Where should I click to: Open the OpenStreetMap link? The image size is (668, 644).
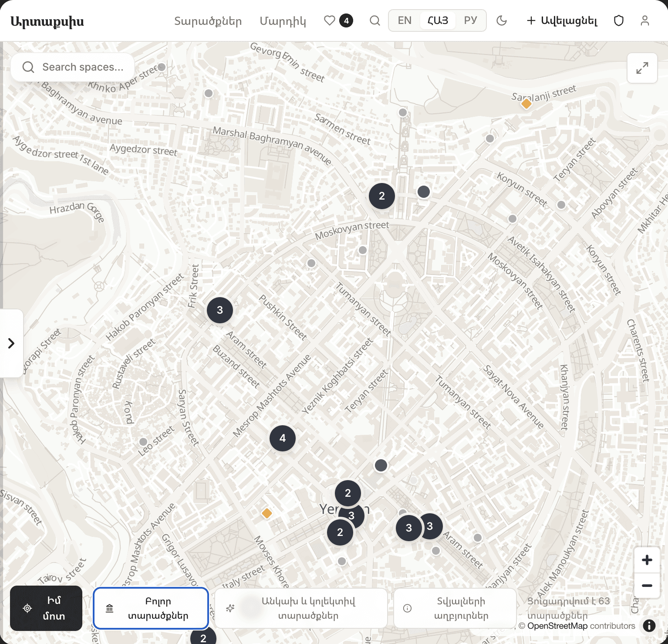(557, 626)
